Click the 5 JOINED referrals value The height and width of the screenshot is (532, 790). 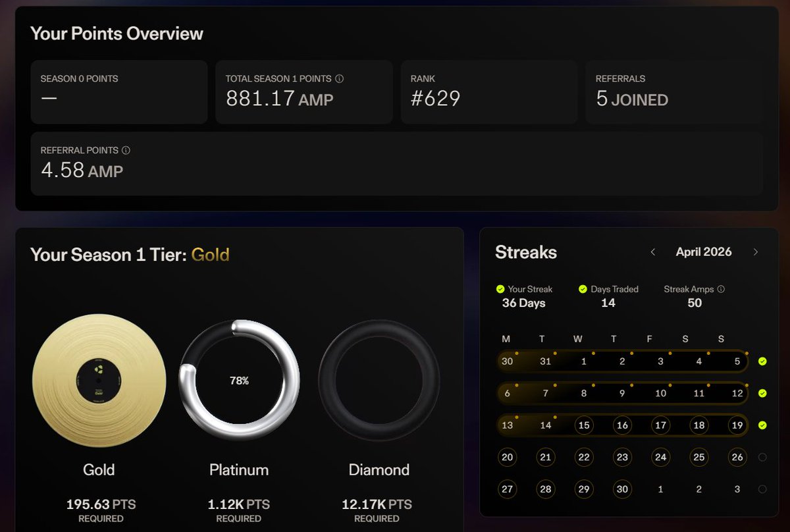[632, 99]
